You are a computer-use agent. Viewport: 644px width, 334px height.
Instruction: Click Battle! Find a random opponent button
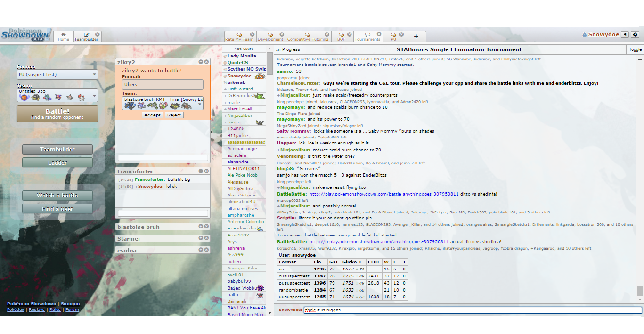tap(57, 114)
